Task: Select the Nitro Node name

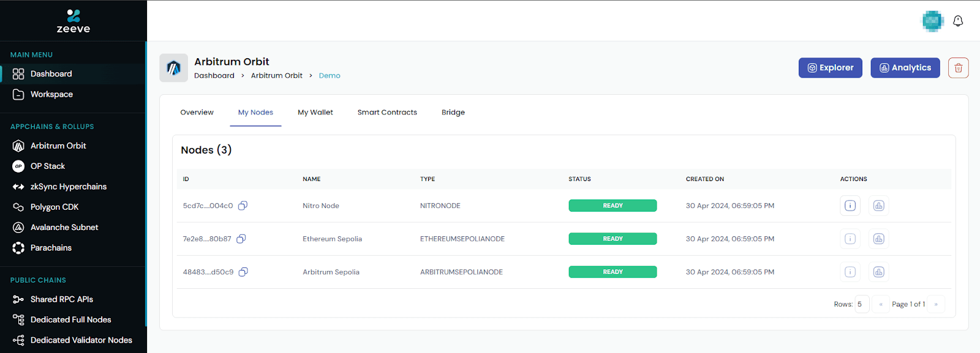Action: pos(321,206)
